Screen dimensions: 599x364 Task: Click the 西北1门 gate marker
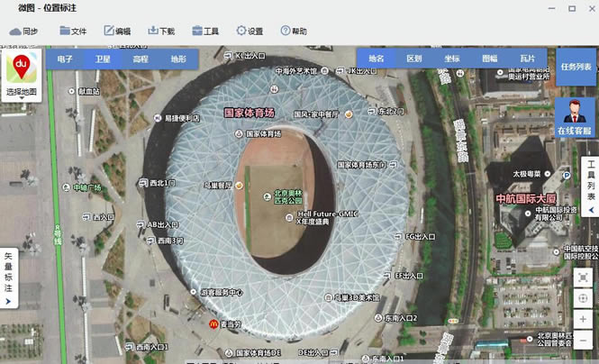[143, 183]
